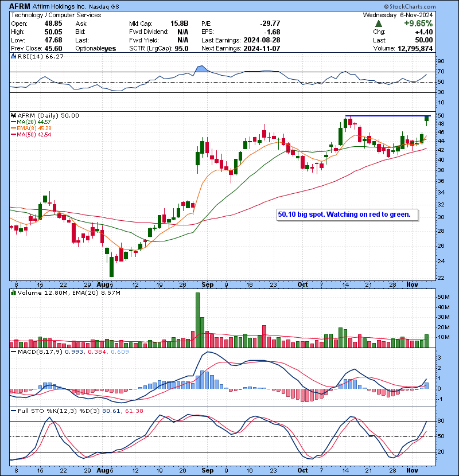Click the Last price 50.00 in header
Screen dimensions: 459x476
point(424,40)
